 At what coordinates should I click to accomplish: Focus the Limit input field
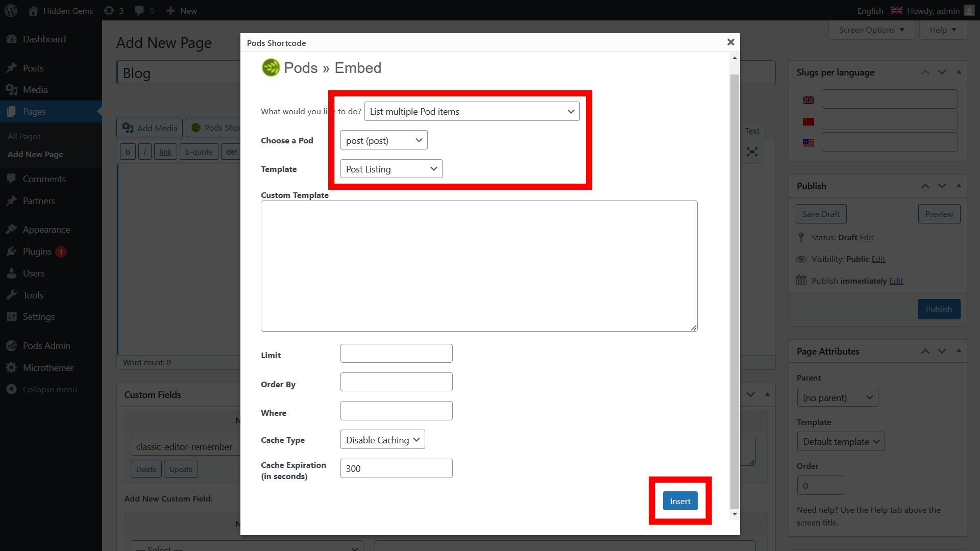pos(396,354)
